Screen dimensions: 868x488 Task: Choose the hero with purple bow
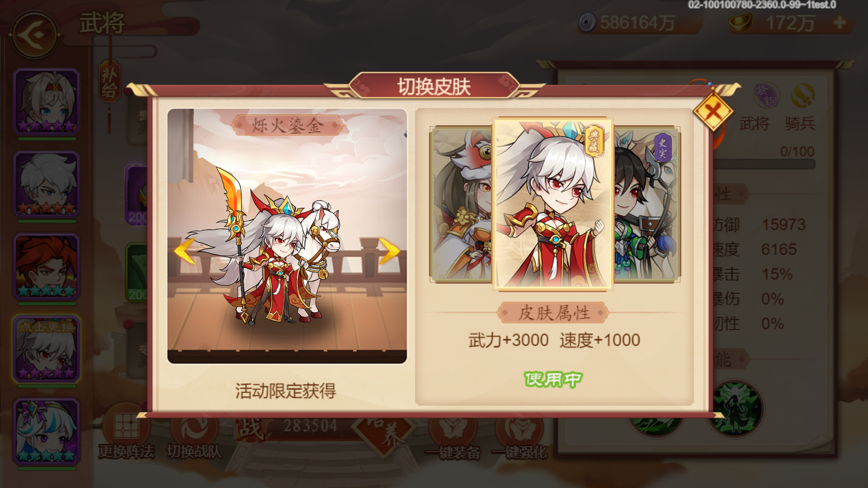tap(47, 431)
